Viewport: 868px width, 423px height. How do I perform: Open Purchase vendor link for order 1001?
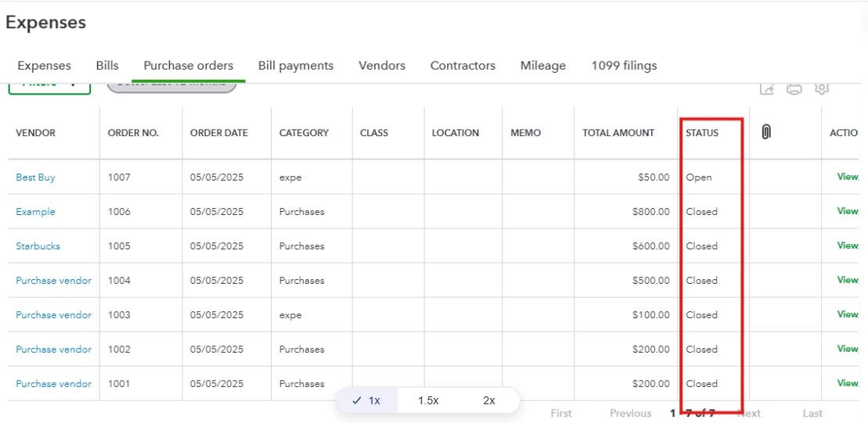[54, 383]
